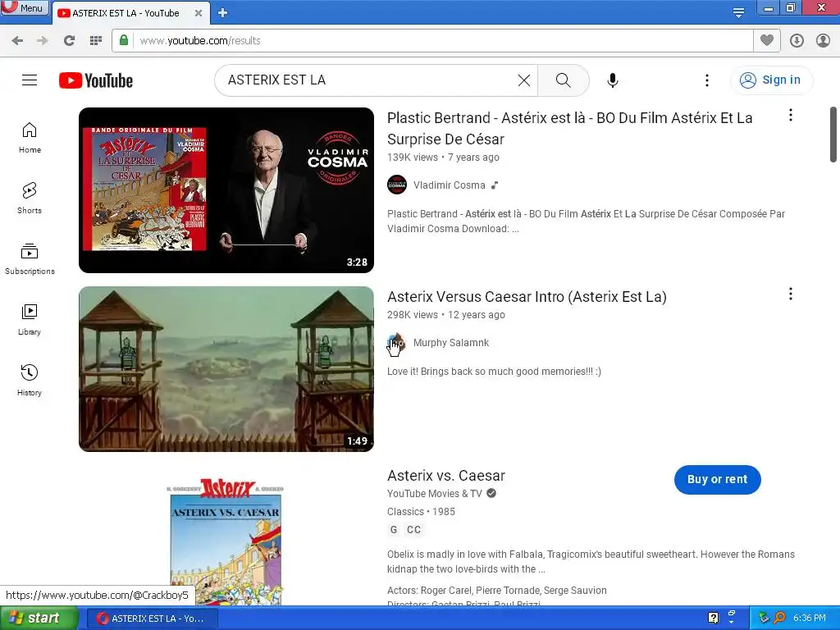
Task: Open Murphy Salamnk channel avatar
Action: point(397,342)
